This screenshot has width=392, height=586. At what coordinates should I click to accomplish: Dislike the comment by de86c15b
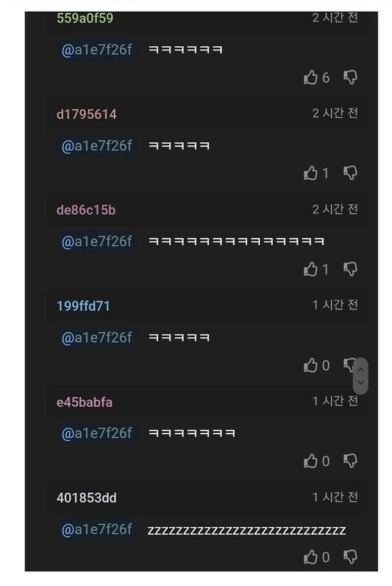tap(350, 269)
